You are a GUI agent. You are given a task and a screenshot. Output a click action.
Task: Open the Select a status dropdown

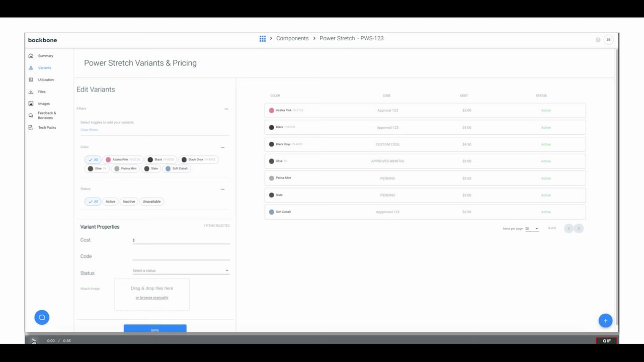[181, 270]
